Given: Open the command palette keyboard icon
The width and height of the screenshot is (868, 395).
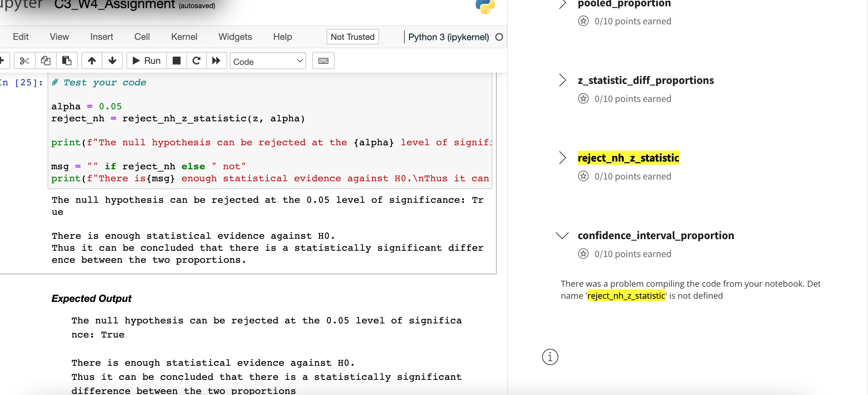Looking at the screenshot, I should (x=323, y=61).
